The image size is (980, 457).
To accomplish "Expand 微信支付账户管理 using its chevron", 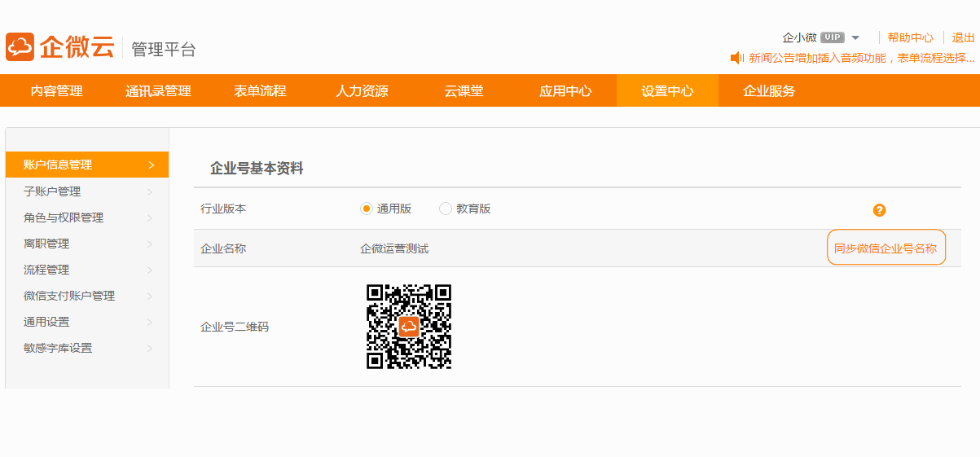I will point(151,296).
